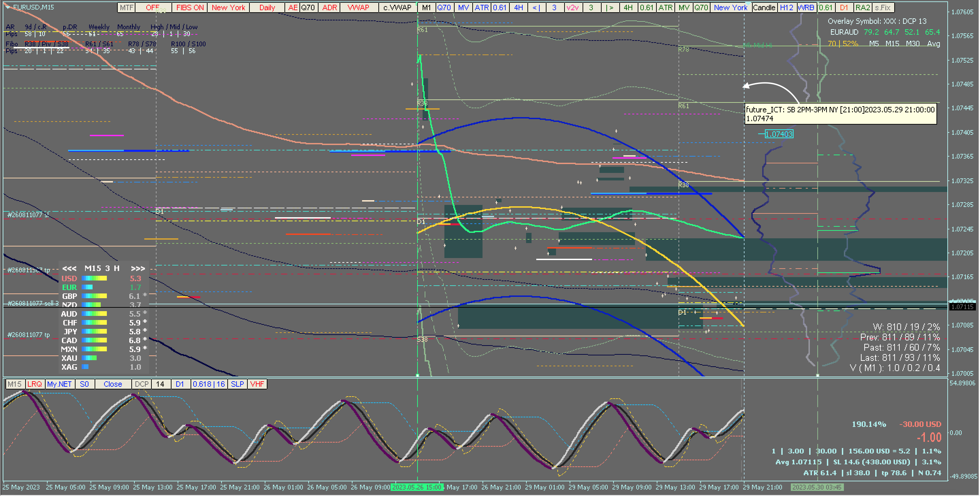This screenshot has width=980, height=496.
Task: Click the red AE toolbar button
Action: (292, 7)
